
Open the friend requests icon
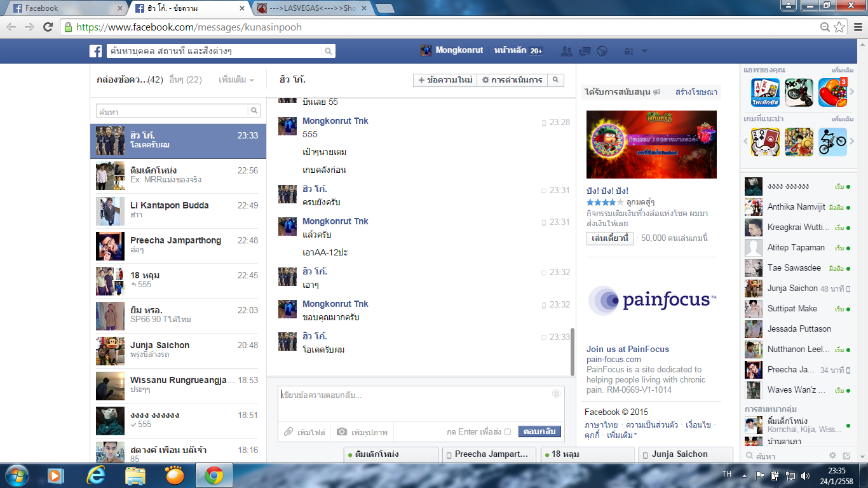coord(567,51)
